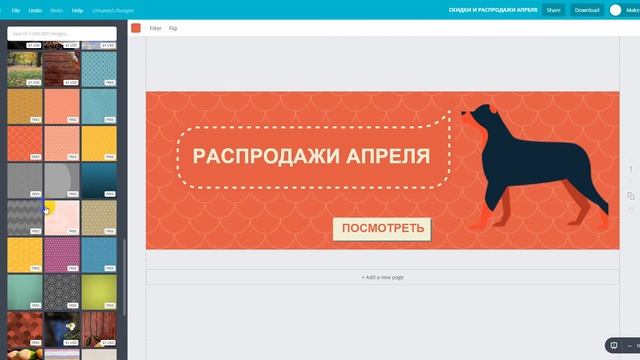This screenshot has height=360, width=640.
Task: Choose the mustard brown patterned background
Action: tap(25, 106)
